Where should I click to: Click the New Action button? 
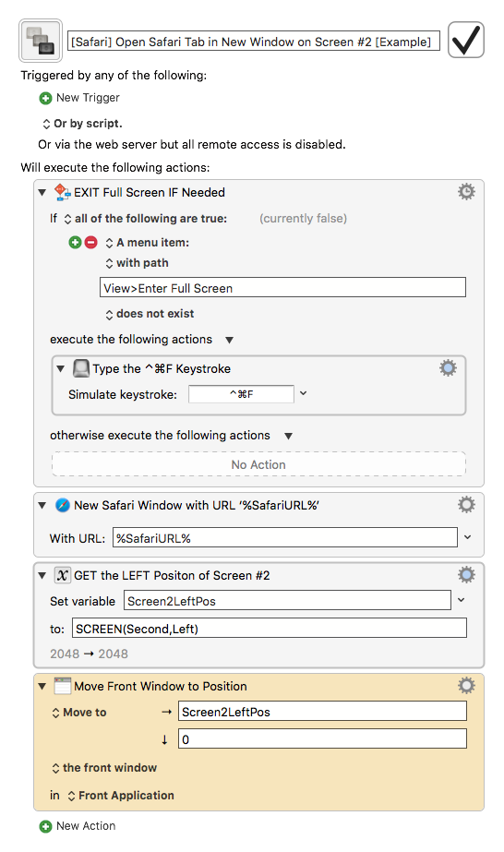click(78, 826)
